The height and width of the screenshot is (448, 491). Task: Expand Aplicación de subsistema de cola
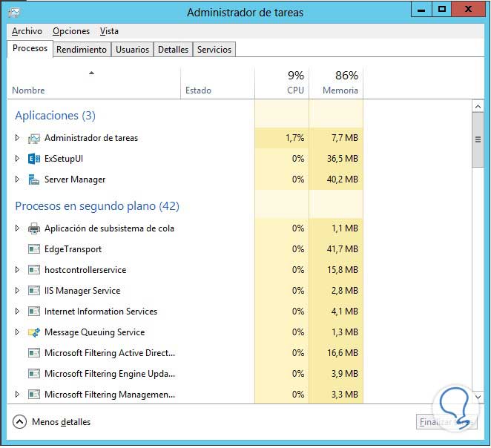click(17, 228)
